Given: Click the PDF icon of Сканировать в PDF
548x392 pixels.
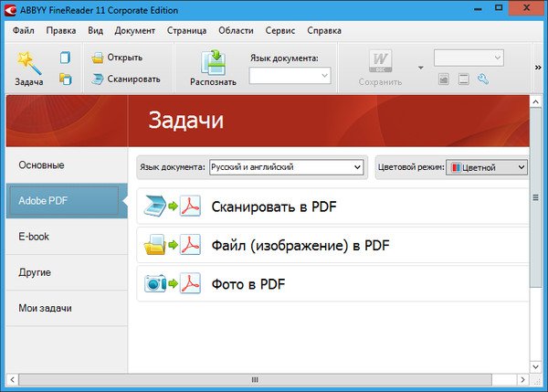Looking at the screenshot, I should point(190,206).
